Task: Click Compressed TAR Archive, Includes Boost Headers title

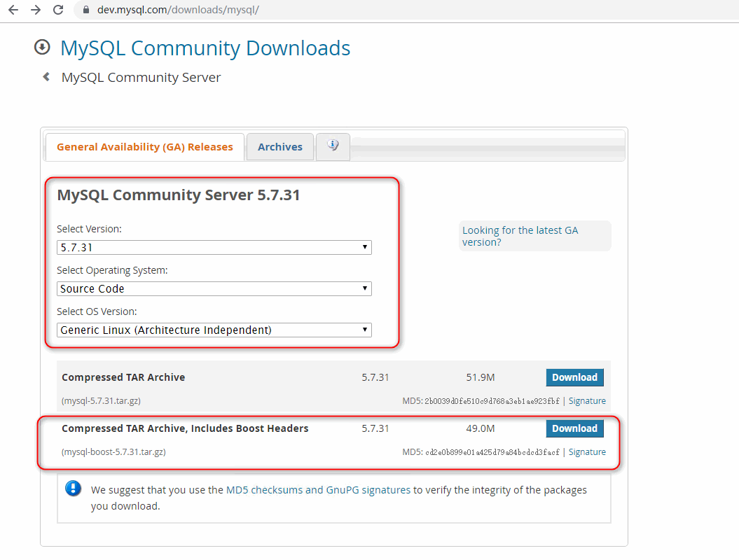Action: [x=185, y=428]
